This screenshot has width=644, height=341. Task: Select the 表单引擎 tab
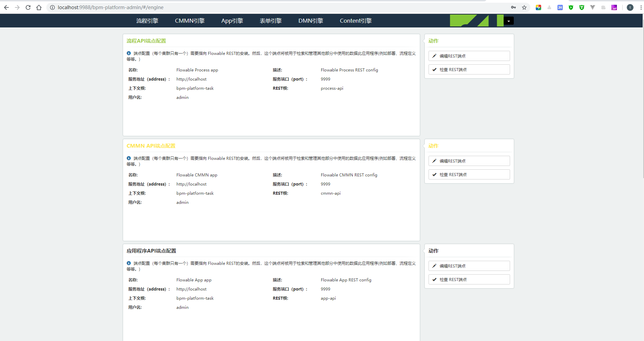pyautogui.click(x=271, y=21)
